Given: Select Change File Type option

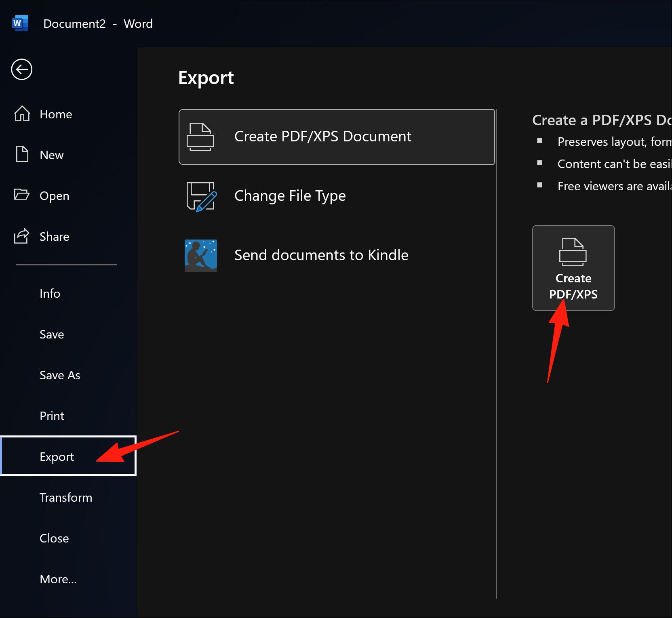Looking at the screenshot, I should pos(337,196).
